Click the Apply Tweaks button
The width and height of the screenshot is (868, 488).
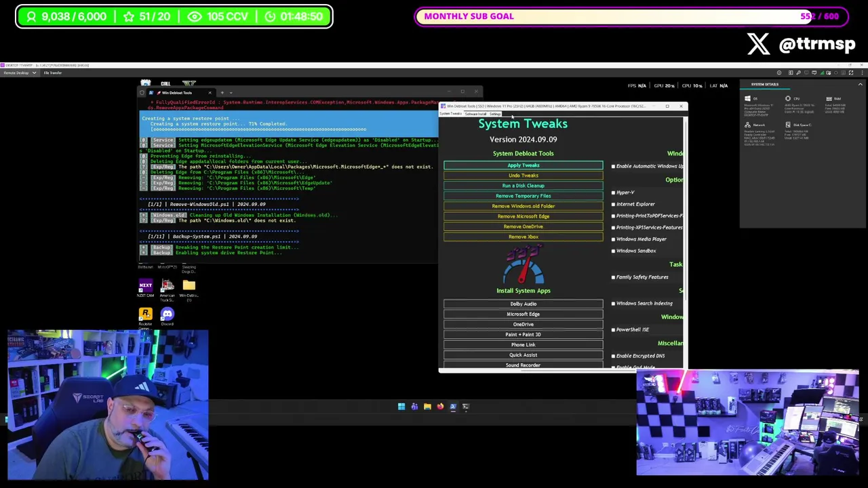(x=523, y=165)
